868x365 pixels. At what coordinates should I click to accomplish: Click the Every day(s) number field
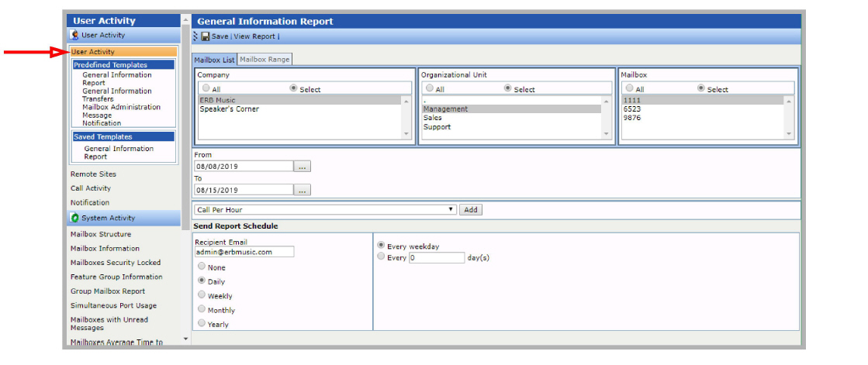(437, 258)
